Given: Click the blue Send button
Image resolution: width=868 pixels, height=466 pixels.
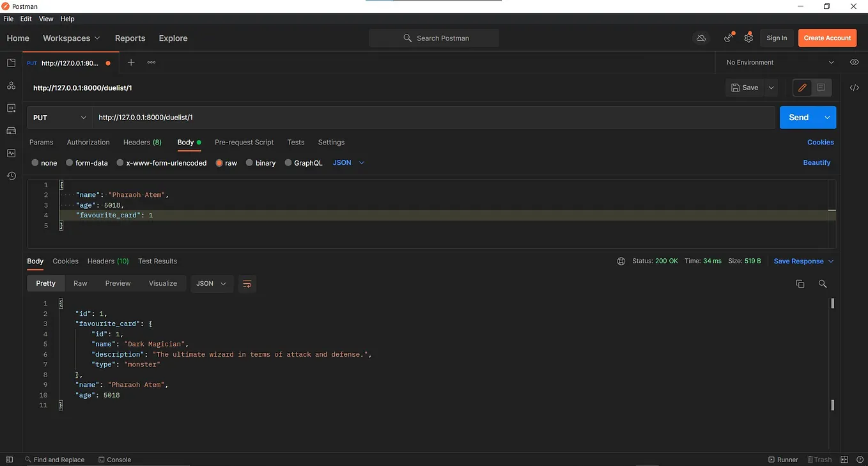Looking at the screenshot, I should (x=799, y=118).
